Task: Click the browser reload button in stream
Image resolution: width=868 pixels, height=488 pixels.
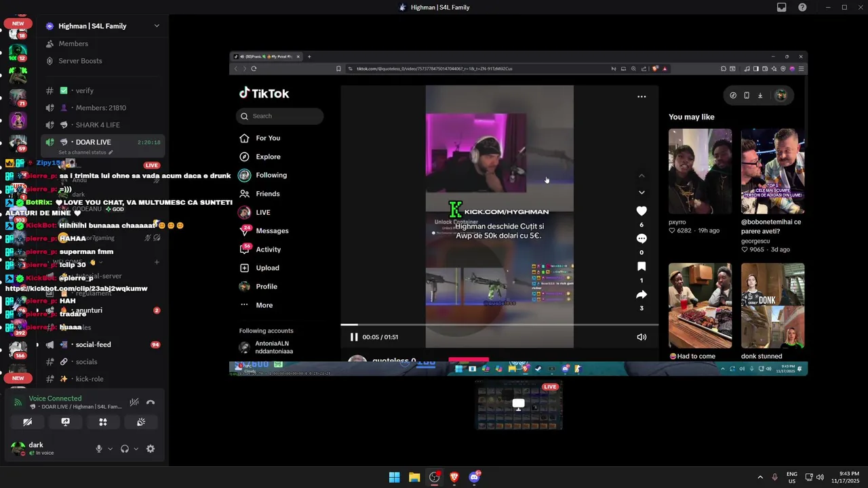Action: point(254,68)
